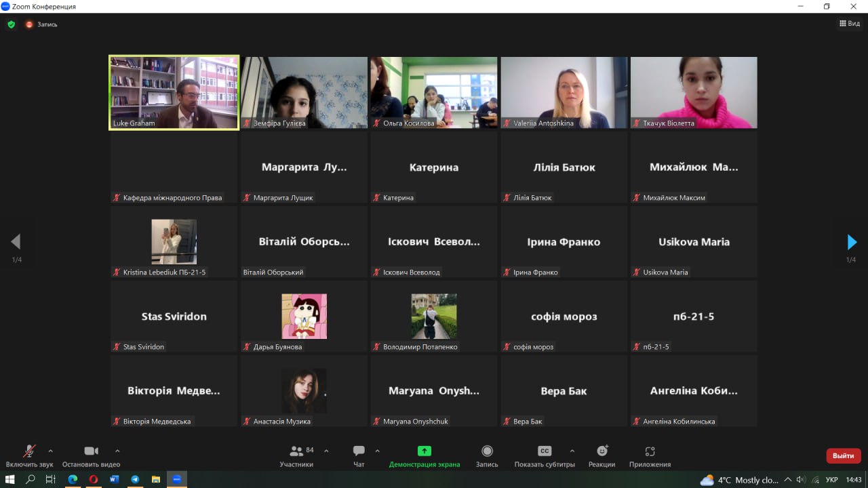Select Ольга Косилова video tile
Screen dimensions: 868x488
point(434,92)
